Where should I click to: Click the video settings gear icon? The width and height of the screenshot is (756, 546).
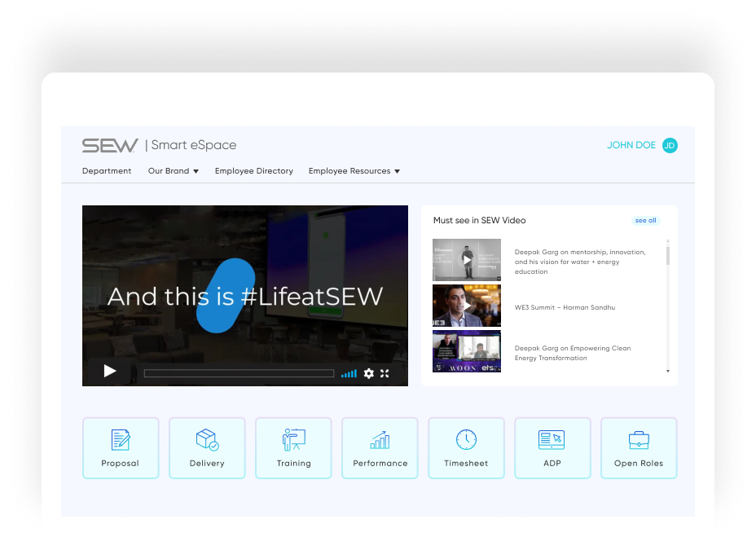[369, 373]
